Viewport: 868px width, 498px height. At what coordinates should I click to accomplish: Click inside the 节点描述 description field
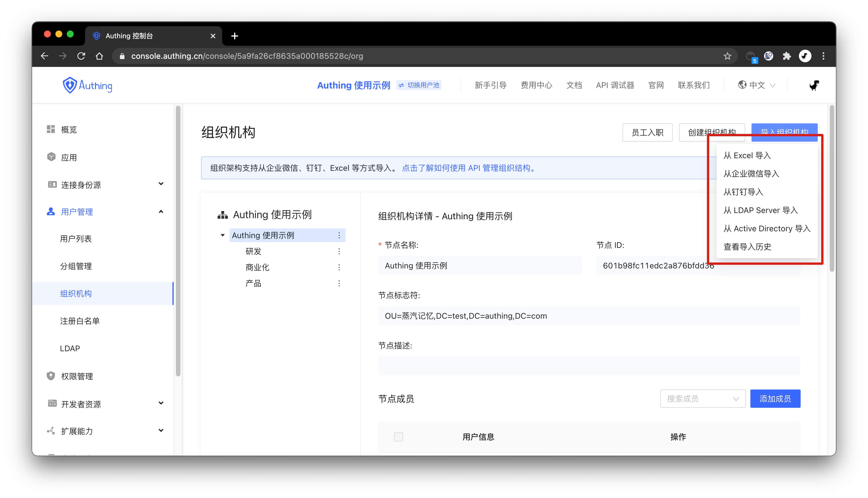(x=588, y=366)
